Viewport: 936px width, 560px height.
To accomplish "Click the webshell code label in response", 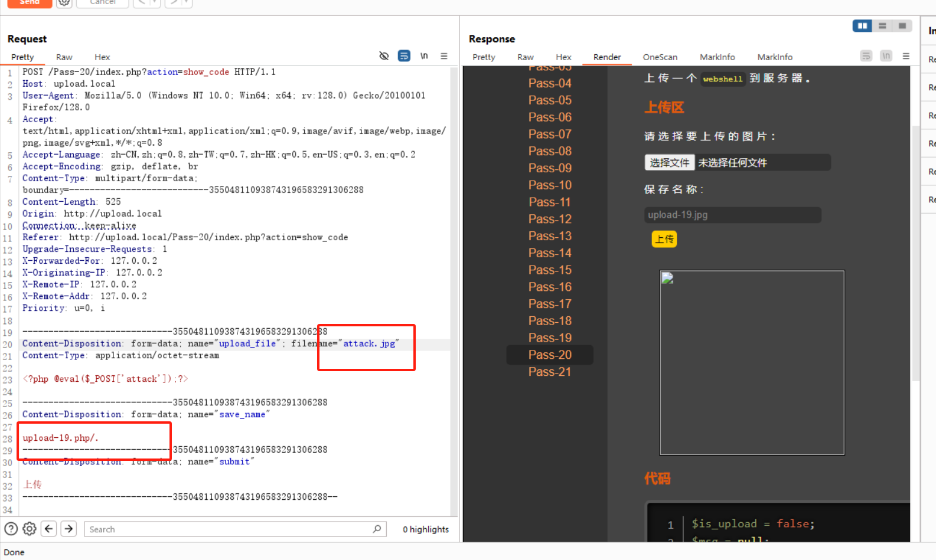I will pyautogui.click(x=723, y=79).
